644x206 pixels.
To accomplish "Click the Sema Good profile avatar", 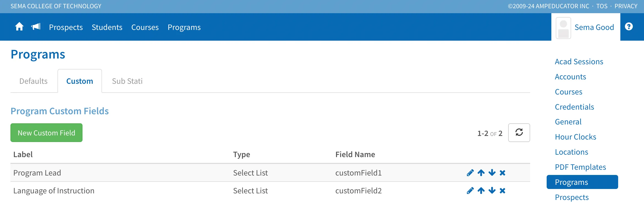I will click(x=563, y=28).
